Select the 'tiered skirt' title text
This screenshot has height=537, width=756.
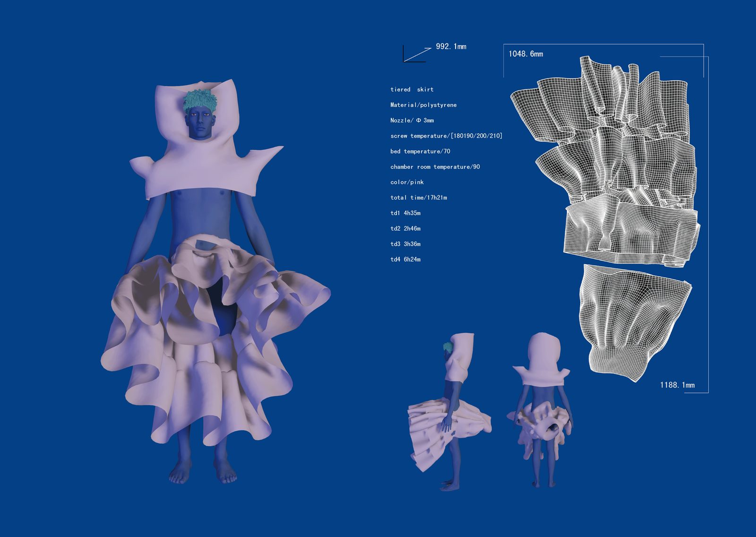(x=412, y=89)
